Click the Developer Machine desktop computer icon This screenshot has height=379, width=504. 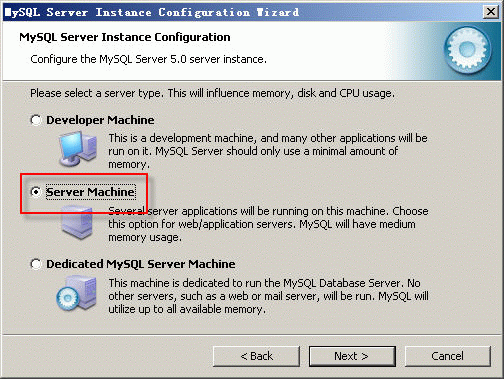coord(78,149)
